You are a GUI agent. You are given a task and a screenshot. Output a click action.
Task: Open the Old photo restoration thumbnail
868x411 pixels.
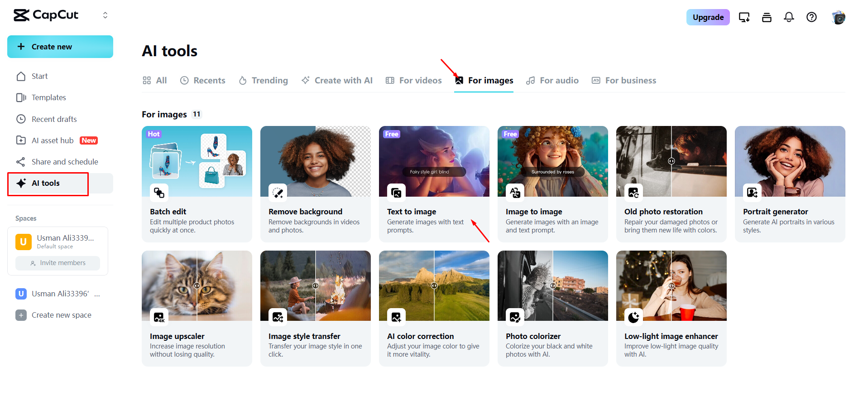coord(671,161)
